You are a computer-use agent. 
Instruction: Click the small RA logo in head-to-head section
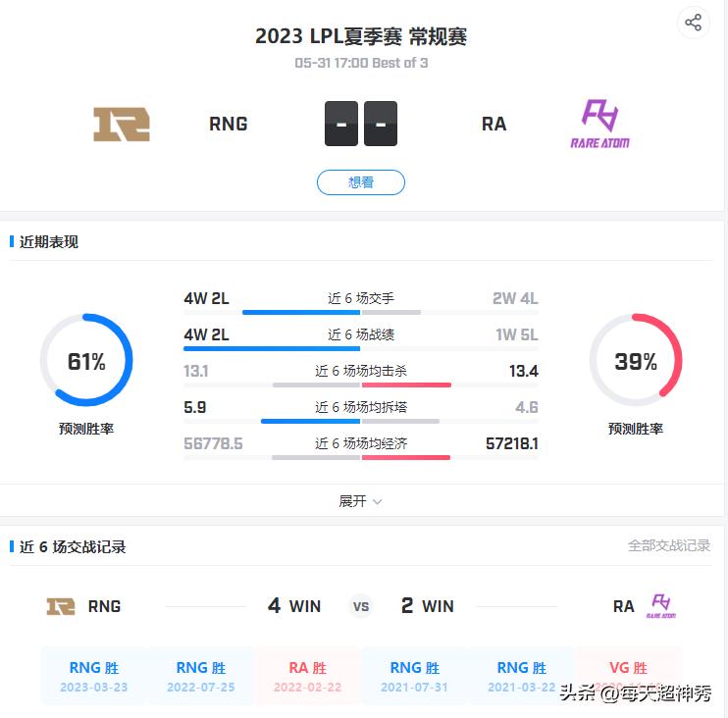coord(661,605)
